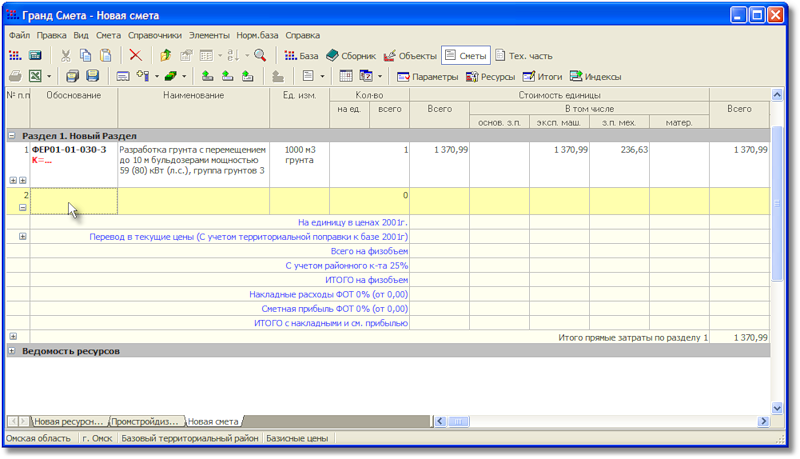Open Параметры from the toolbar
This screenshot has height=459, width=800.
(428, 77)
